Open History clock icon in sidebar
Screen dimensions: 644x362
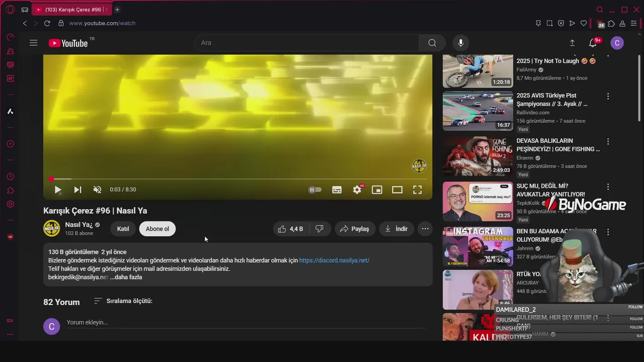(10, 177)
